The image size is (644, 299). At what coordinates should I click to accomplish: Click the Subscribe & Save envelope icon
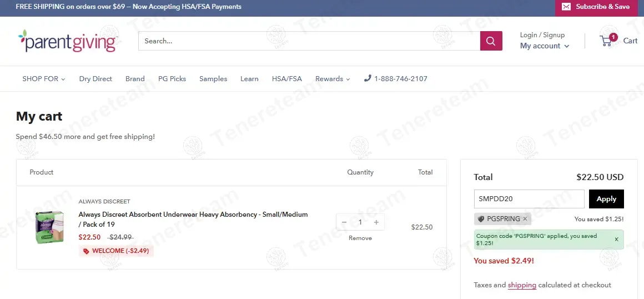tap(566, 7)
